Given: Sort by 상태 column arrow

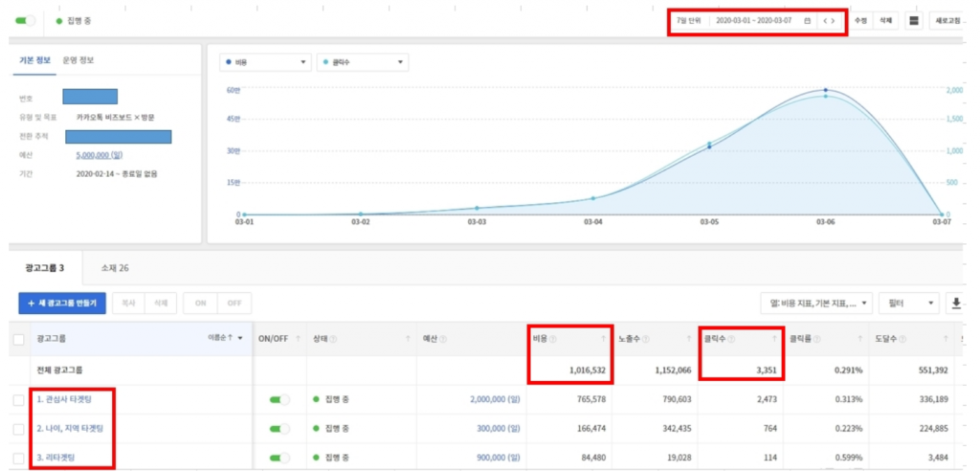Looking at the screenshot, I should pyautogui.click(x=408, y=339).
